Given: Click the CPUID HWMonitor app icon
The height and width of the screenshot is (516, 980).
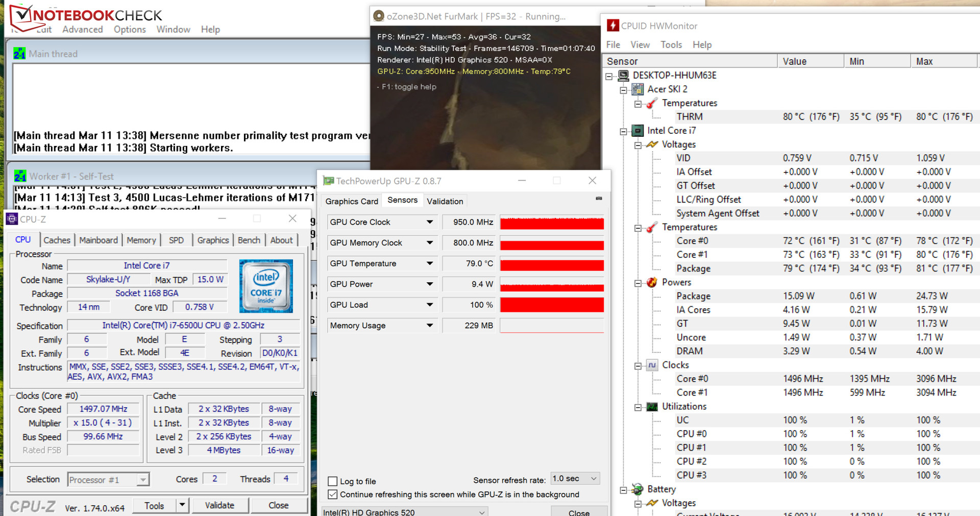Looking at the screenshot, I should (x=612, y=26).
